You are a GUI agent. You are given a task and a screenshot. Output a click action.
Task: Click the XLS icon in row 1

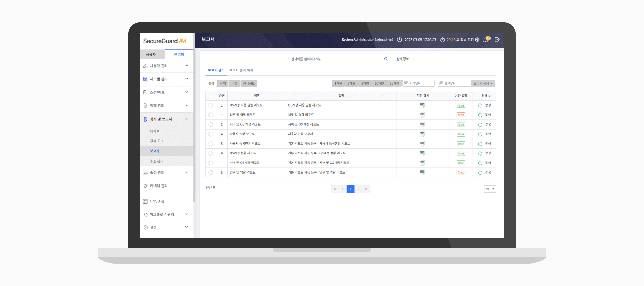422,105
